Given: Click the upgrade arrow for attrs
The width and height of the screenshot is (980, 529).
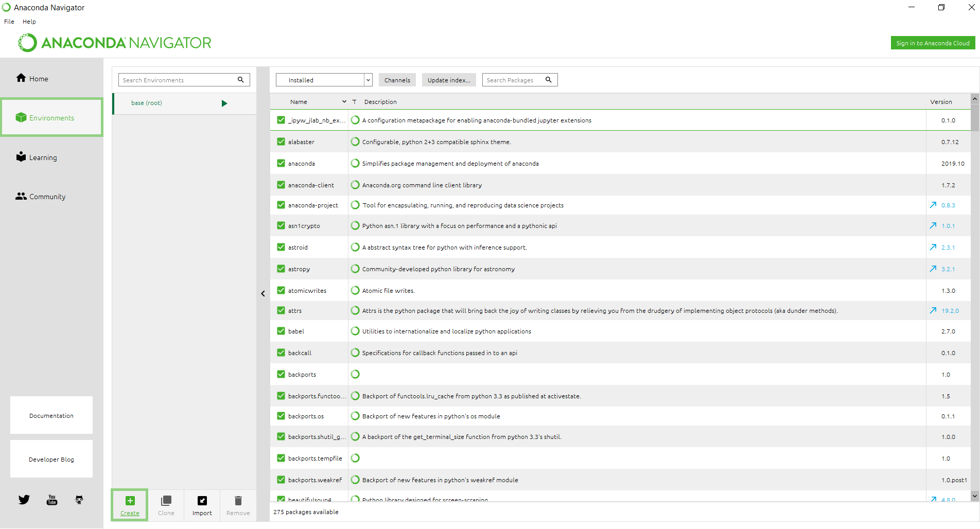Looking at the screenshot, I should [933, 310].
